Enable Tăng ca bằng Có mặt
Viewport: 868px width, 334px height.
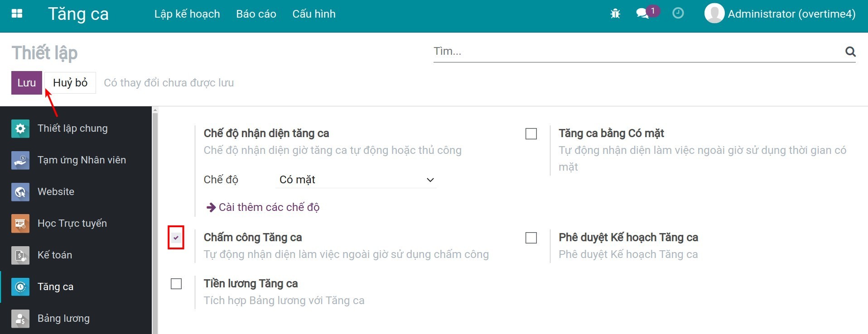[x=531, y=134]
